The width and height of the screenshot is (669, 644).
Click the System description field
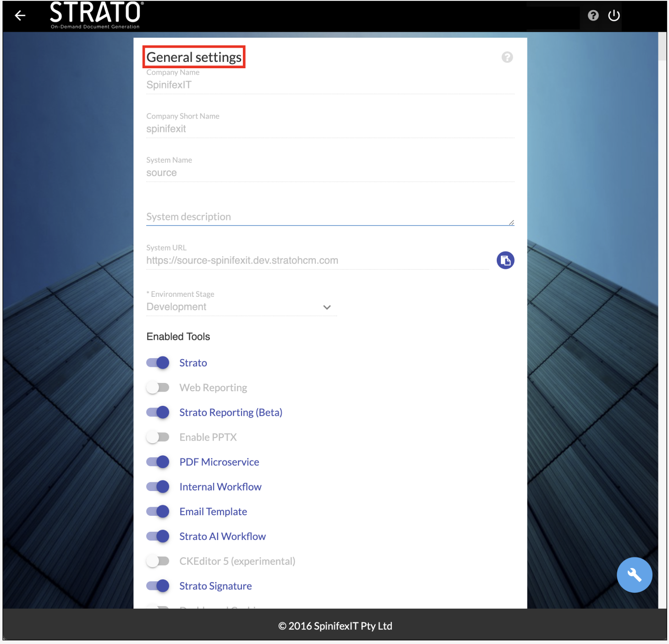[x=328, y=217]
